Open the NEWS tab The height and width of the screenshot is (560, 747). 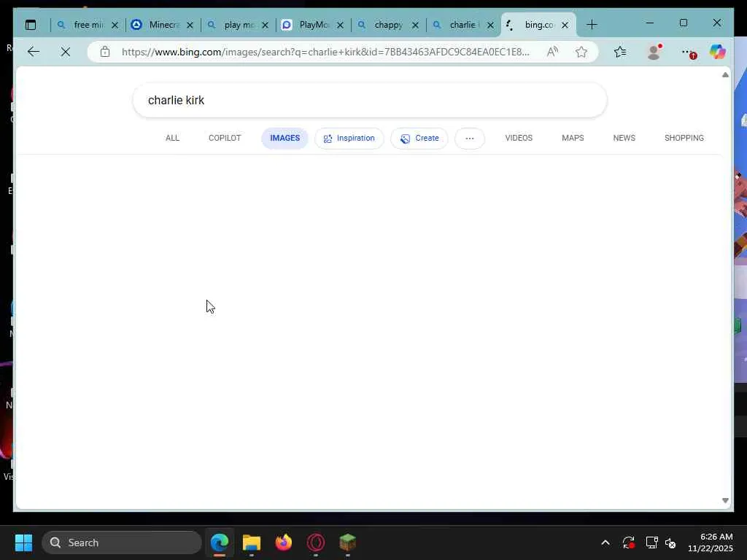coord(624,138)
